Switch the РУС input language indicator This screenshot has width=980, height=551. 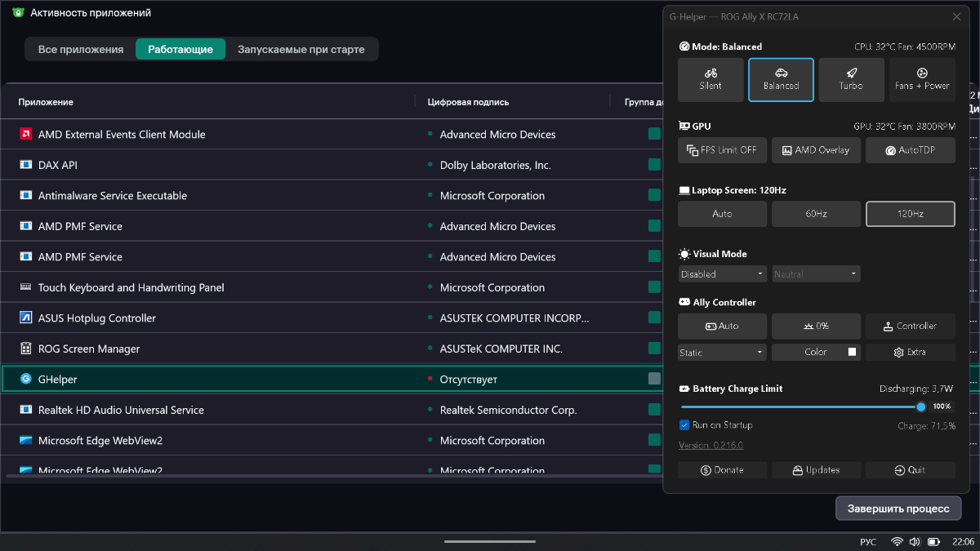coord(868,541)
